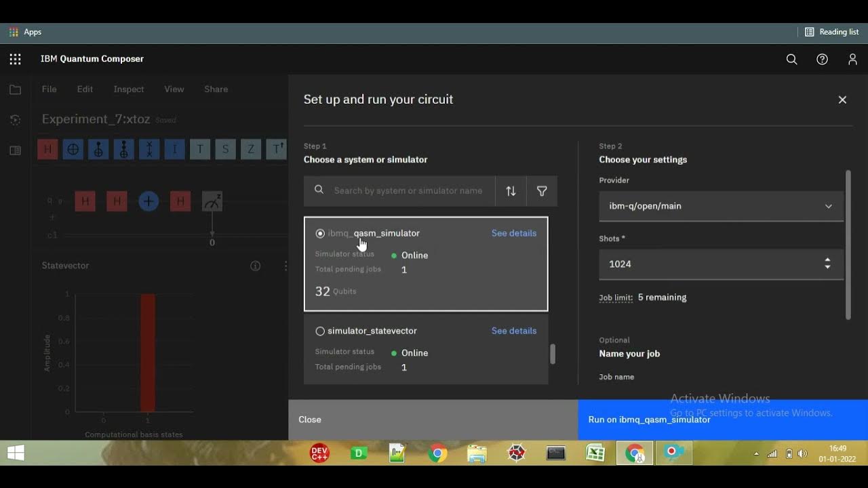Expand the Provider ibm-q/open/main dropdown
868x488 pixels.
pyautogui.click(x=722, y=206)
